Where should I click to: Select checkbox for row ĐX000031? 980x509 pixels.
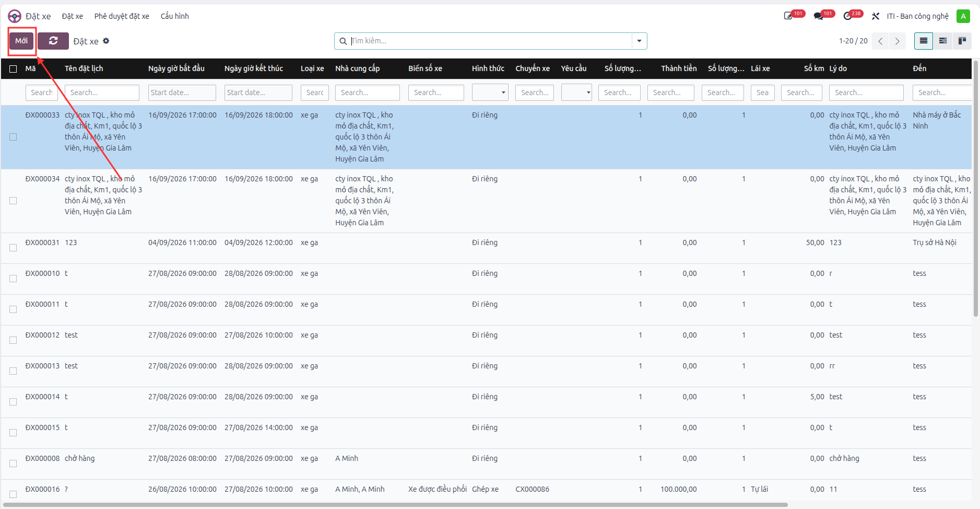pos(13,248)
